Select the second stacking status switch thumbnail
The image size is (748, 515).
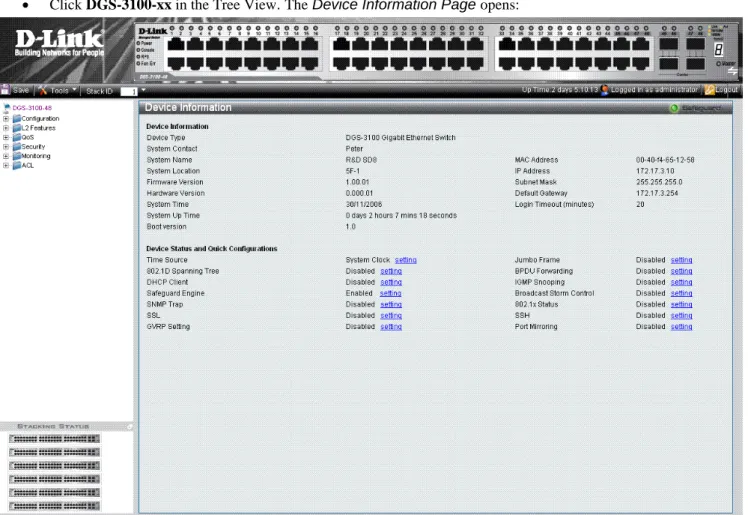click(54, 452)
